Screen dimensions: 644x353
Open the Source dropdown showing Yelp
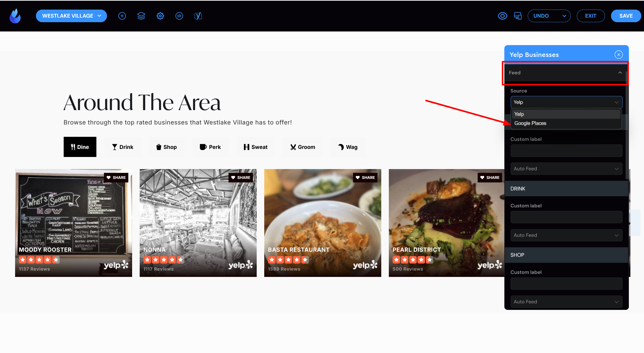[x=566, y=102]
